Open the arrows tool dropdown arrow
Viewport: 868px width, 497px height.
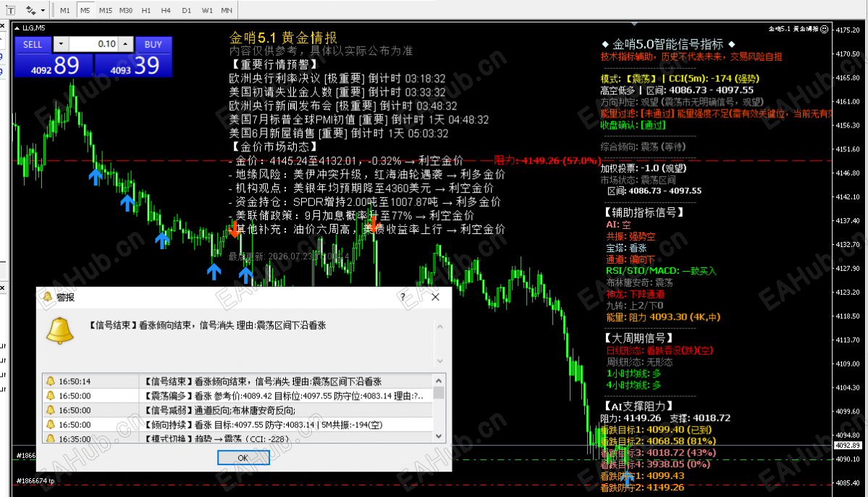point(43,10)
